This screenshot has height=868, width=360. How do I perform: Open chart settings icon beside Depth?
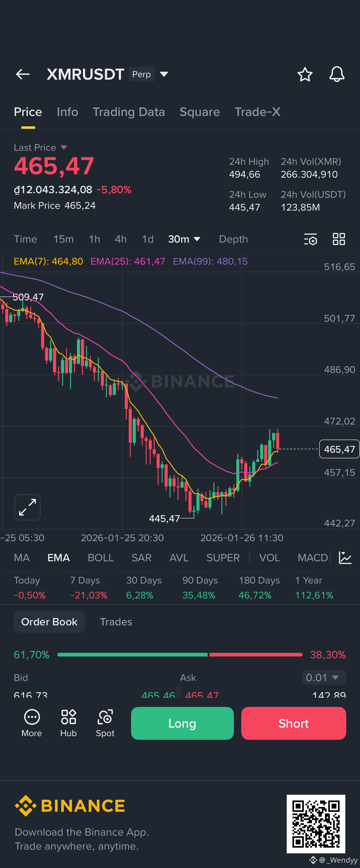click(311, 239)
